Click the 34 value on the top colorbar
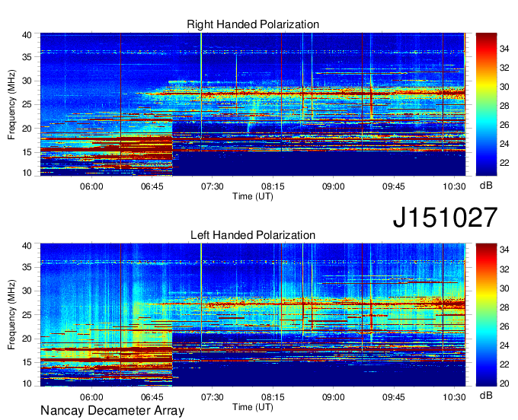Image resolution: width=518 pixels, height=420 pixels. [x=504, y=49]
